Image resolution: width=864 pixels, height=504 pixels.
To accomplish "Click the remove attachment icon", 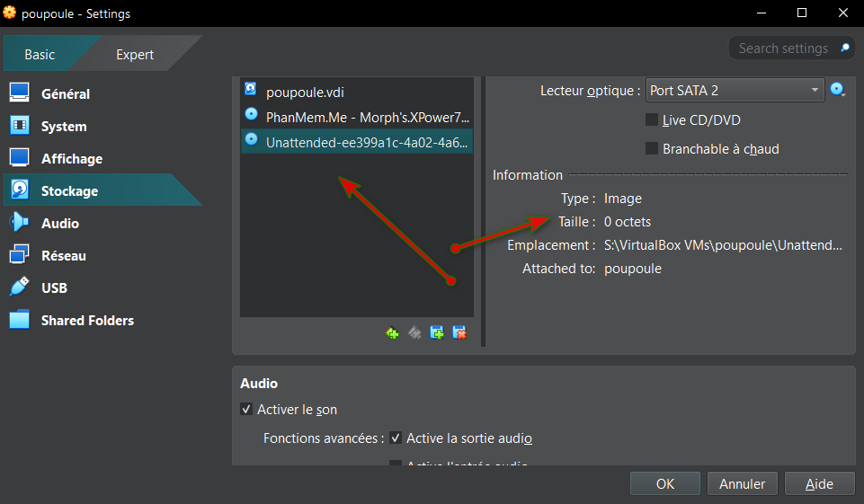I will 459,332.
